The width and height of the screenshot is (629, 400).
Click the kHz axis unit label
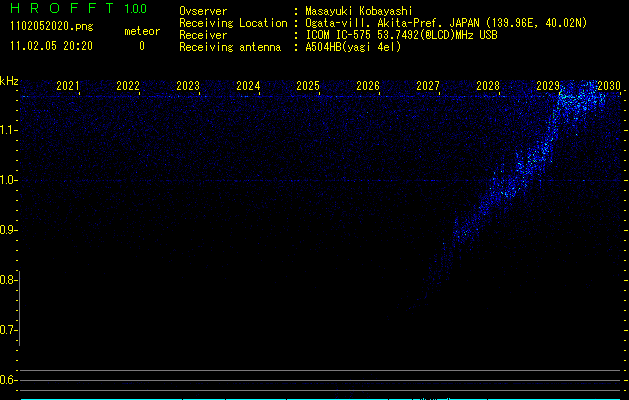coord(9,81)
